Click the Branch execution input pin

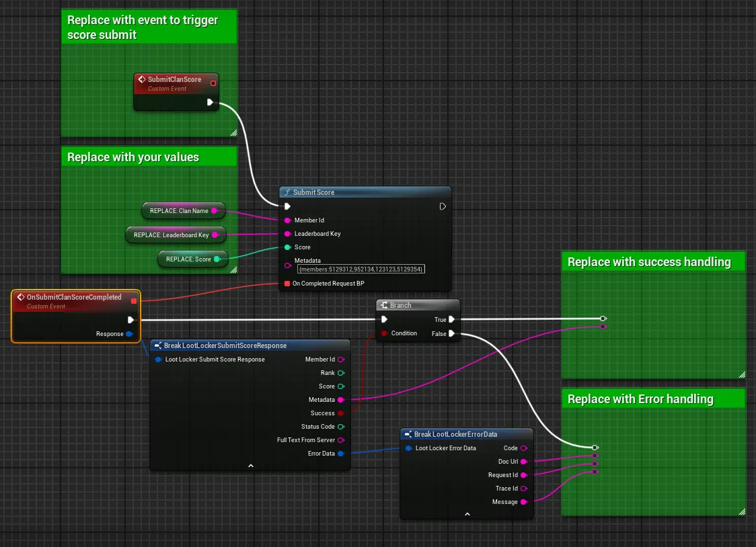click(x=384, y=319)
